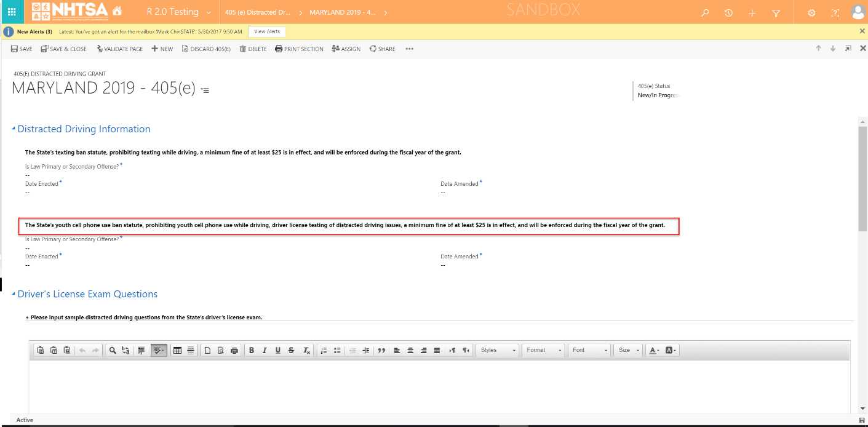Click the 405 (e) Distracted Dr... breadcrumb
The image size is (868, 427).
click(x=258, y=12)
